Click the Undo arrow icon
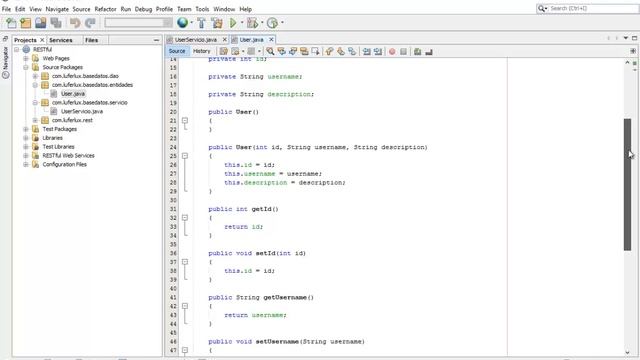The image size is (640, 360). pyautogui.click(x=75, y=23)
